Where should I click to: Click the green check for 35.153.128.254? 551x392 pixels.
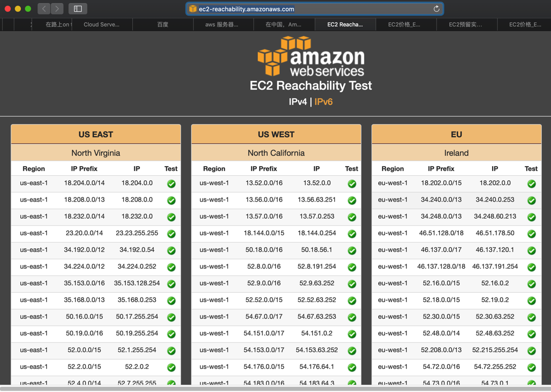pos(171,284)
